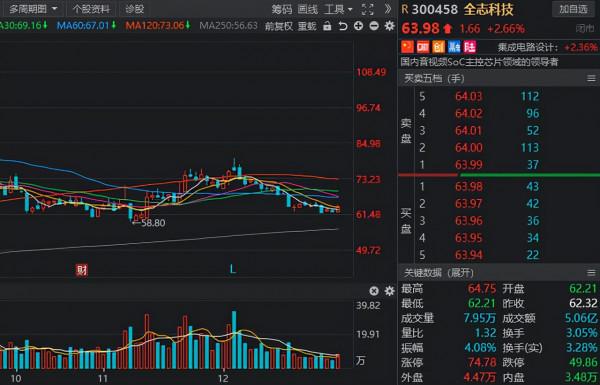Toggle the chart lock icon

tap(327, 26)
